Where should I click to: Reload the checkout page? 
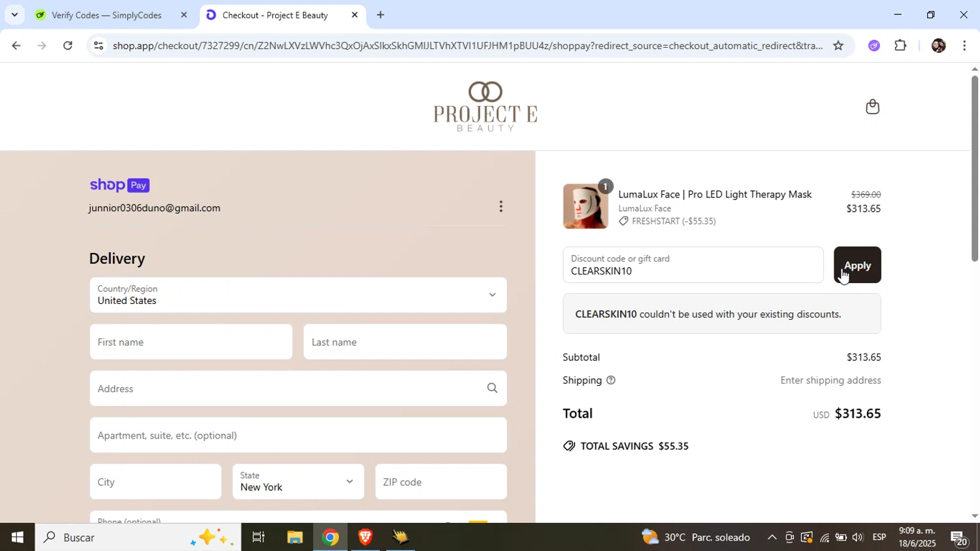[x=68, y=46]
